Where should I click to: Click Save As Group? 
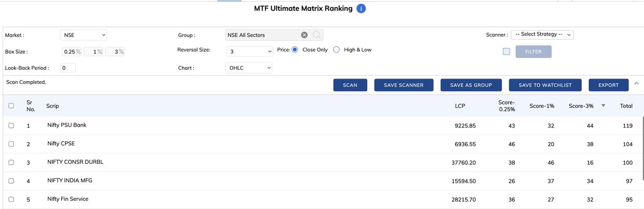coord(471,85)
